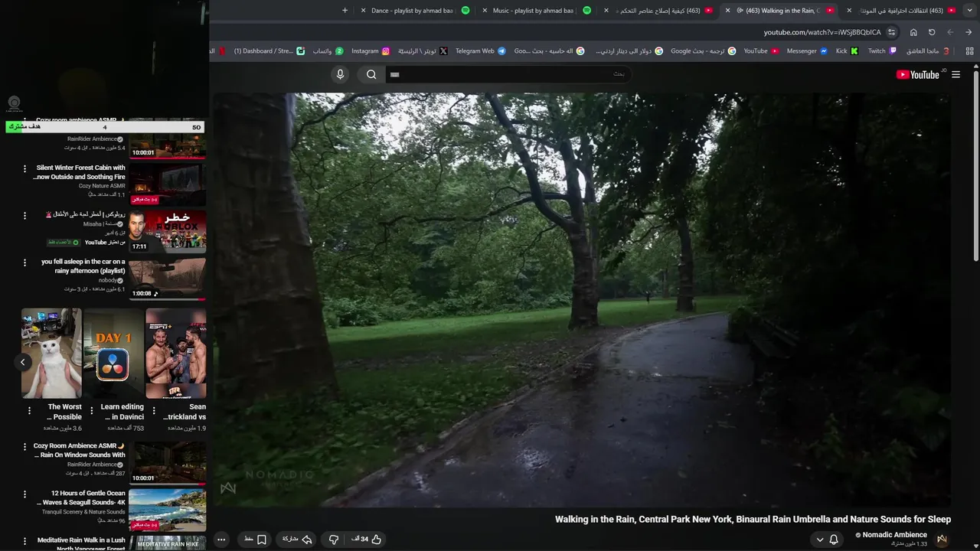
Task: Click the share arrow button
Action: pos(298,540)
